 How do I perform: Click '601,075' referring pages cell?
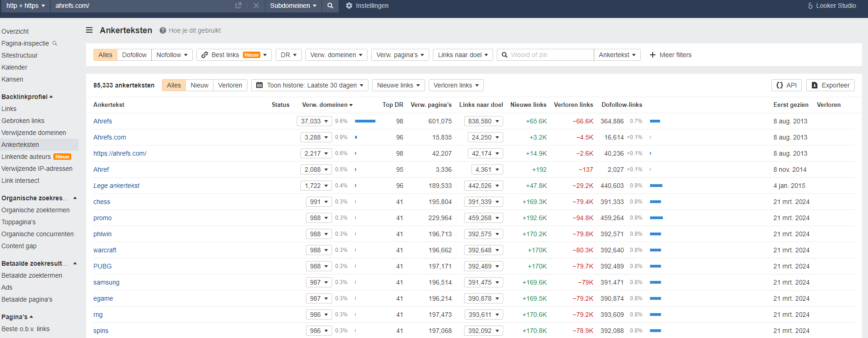pos(440,121)
